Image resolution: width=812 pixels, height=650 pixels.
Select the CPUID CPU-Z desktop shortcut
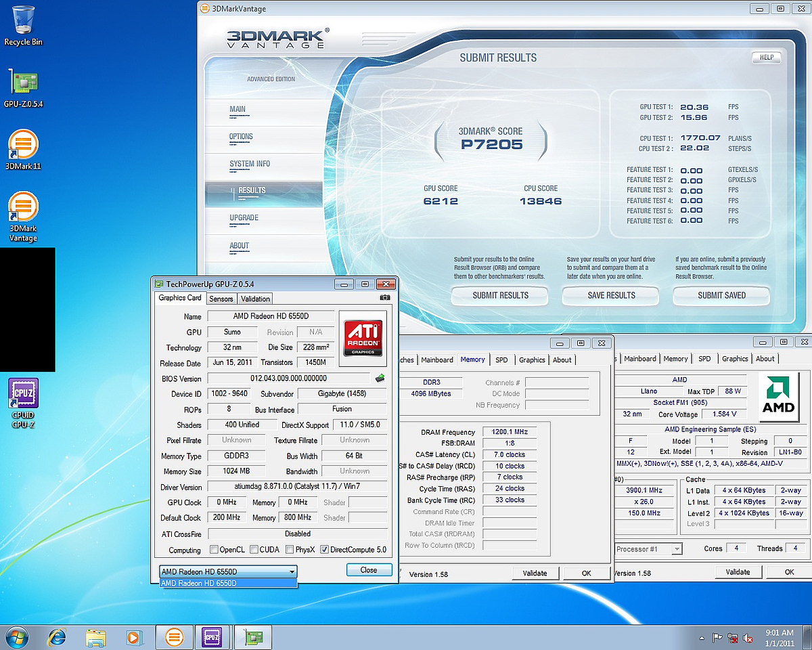coord(23,404)
